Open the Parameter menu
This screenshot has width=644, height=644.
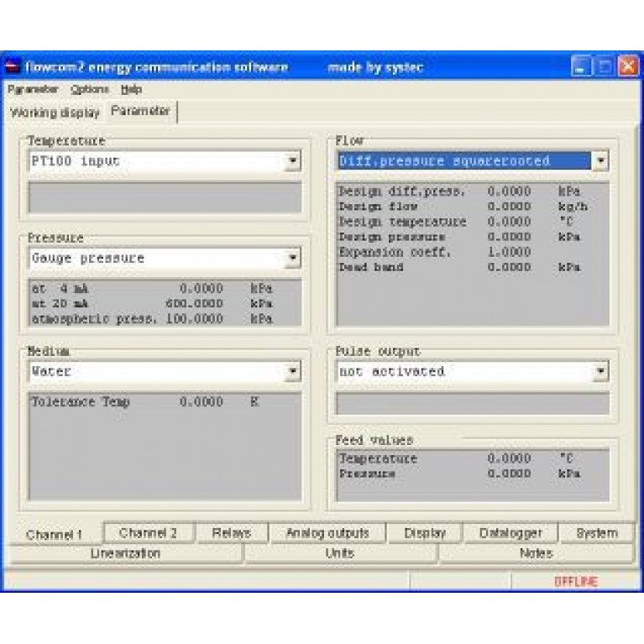coord(33,89)
